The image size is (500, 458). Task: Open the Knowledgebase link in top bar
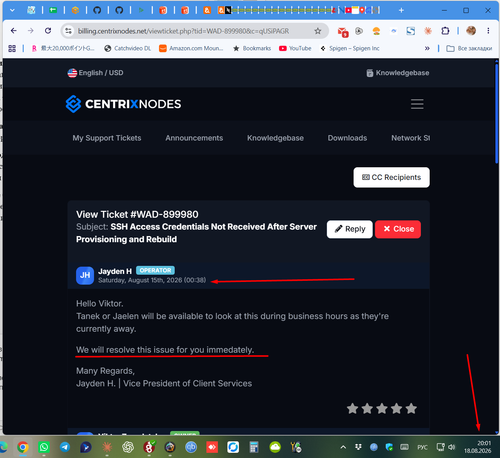398,73
